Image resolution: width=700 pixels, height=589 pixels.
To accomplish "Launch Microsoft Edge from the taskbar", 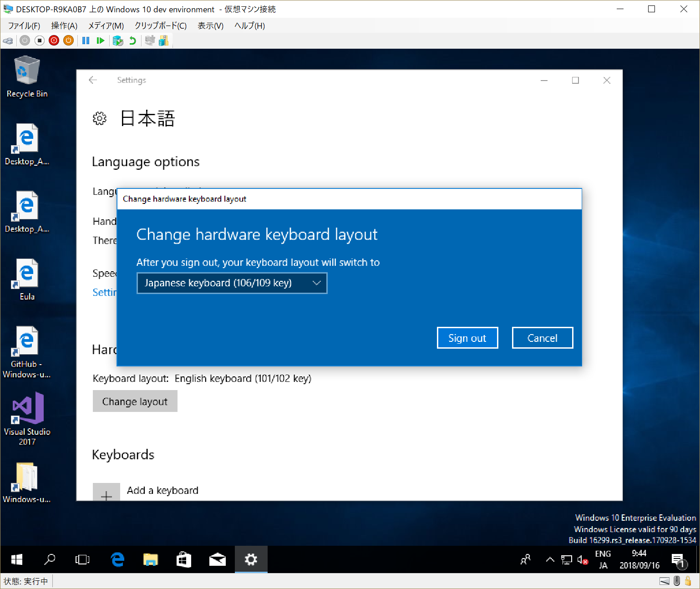I will [x=117, y=559].
